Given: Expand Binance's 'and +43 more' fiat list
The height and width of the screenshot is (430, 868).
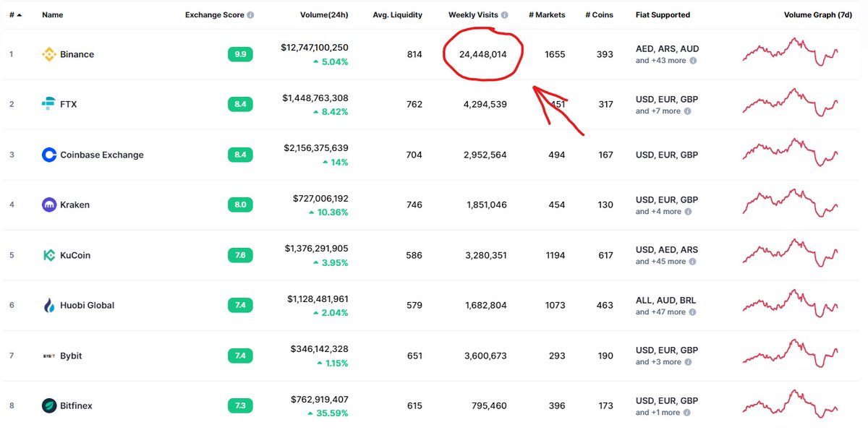Looking at the screenshot, I should pyautogui.click(x=660, y=61).
